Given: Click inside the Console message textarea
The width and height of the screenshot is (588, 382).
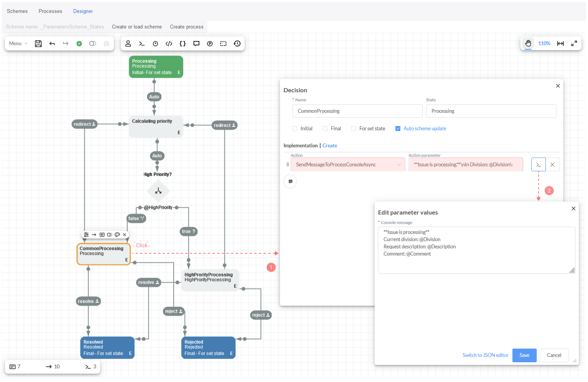Looking at the screenshot, I should (476, 250).
